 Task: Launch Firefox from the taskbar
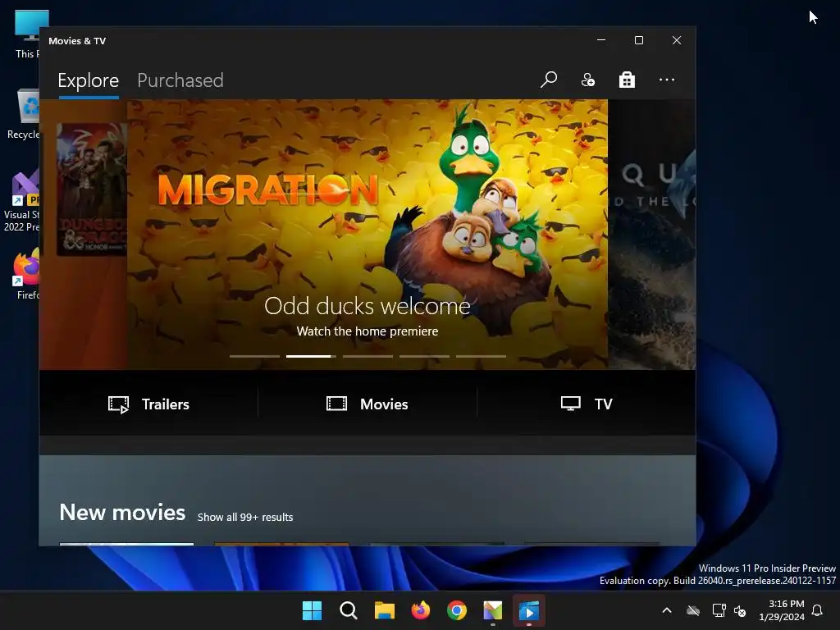click(x=421, y=610)
